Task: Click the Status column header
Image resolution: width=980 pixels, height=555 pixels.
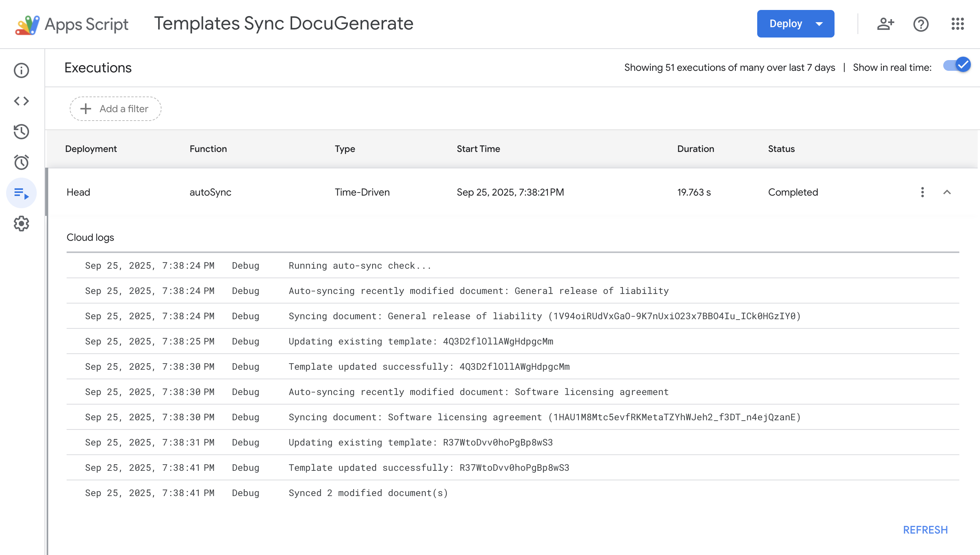Action: tap(781, 149)
